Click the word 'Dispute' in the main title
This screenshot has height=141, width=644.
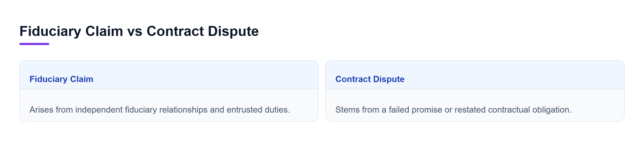click(x=233, y=31)
